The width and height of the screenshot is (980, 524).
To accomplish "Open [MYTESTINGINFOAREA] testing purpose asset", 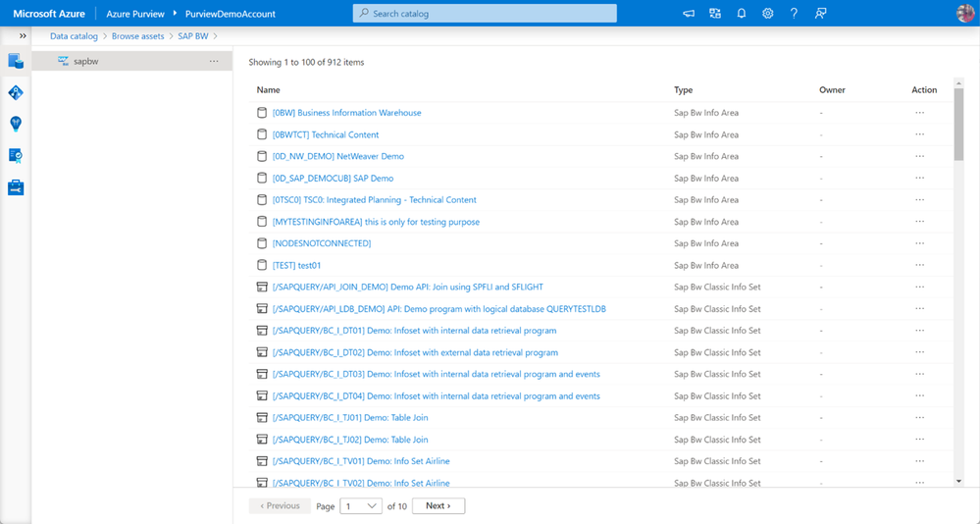I will tap(377, 222).
